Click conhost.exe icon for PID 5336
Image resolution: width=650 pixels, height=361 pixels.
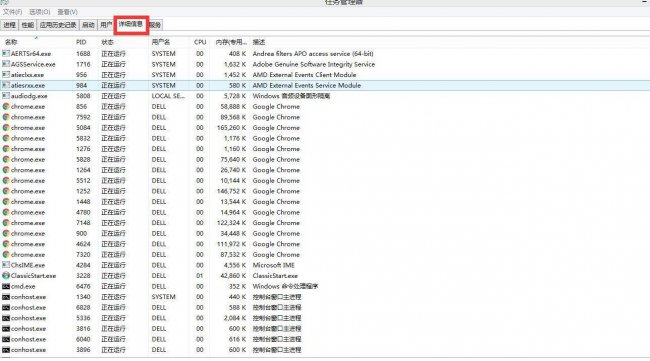[x=6, y=318]
